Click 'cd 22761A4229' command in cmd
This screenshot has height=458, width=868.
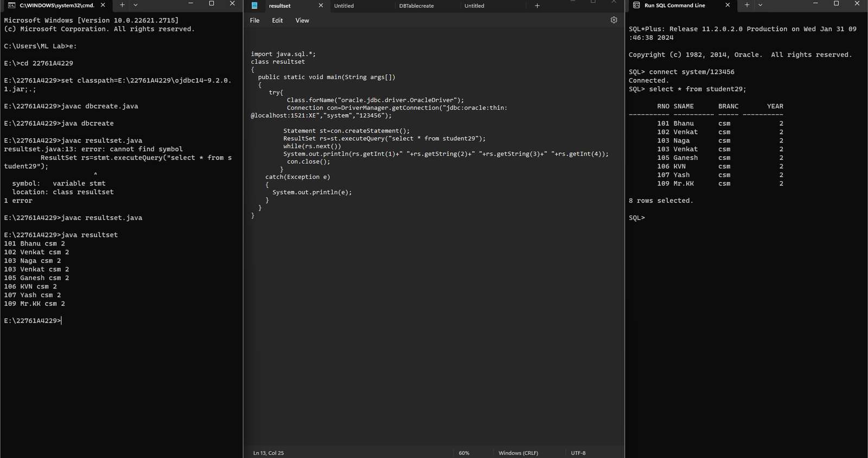47,63
